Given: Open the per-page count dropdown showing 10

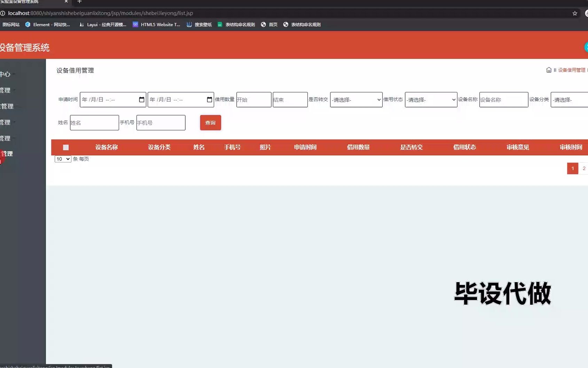Looking at the screenshot, I should [x=62, y=159].
